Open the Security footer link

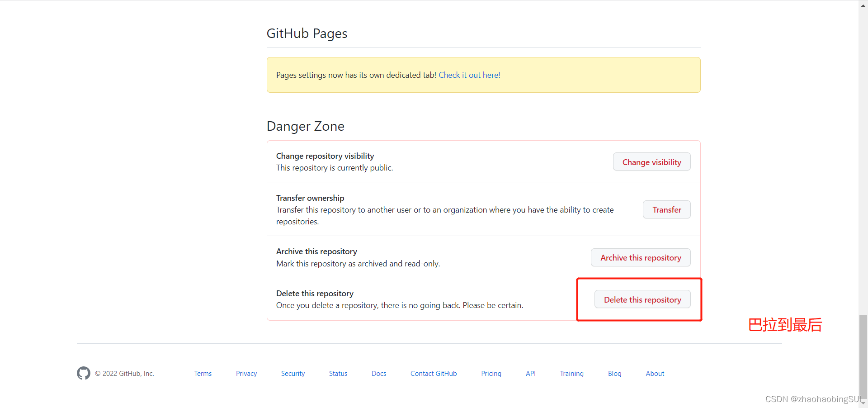pos(293,374)
